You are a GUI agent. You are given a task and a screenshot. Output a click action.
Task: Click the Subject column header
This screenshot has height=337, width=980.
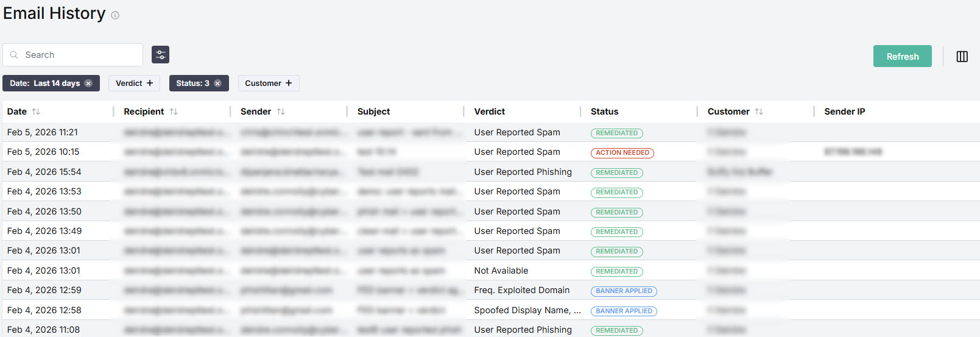(374, 112)
